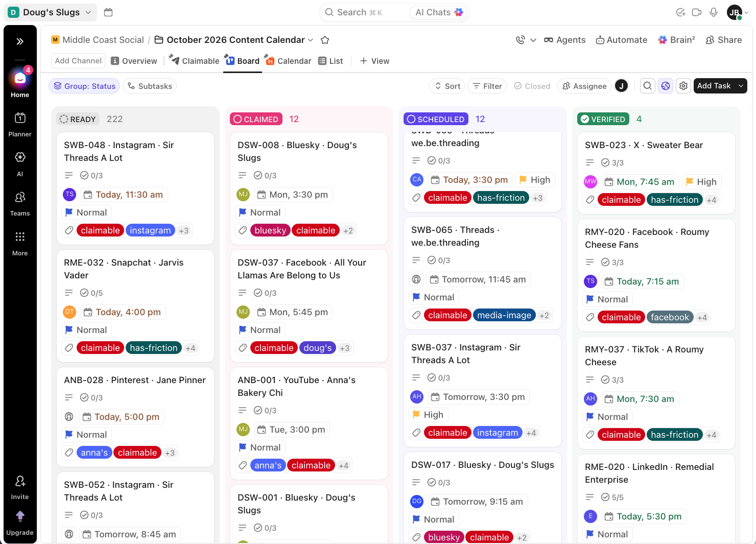Expand the 0/5 subtasks on RME-032 card
Viewport: 756px width, 544px height.
pyautogui.click(x=91, y=293)
